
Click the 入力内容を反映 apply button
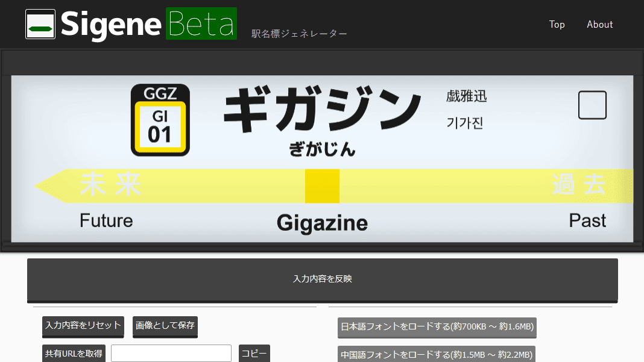[x=323, y=280]
